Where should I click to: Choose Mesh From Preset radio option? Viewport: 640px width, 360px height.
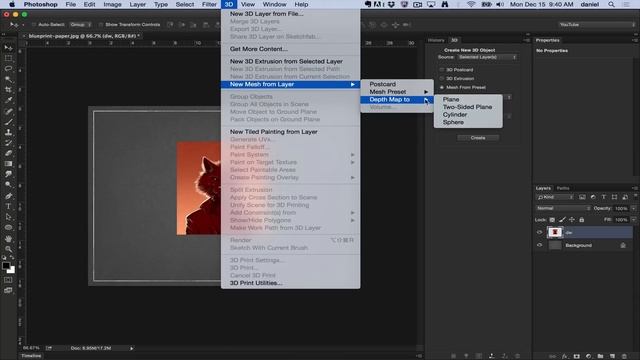[x=442, y=87]
